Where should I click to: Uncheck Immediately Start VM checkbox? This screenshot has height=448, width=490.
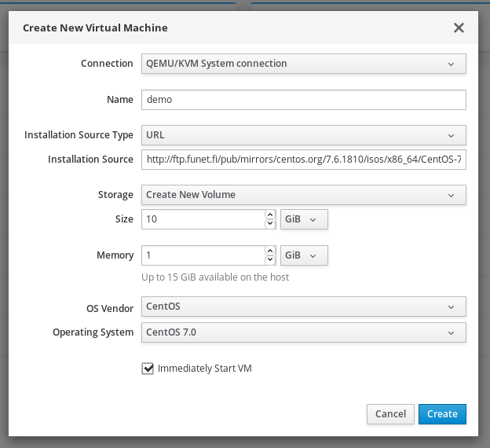pos(148,368)
